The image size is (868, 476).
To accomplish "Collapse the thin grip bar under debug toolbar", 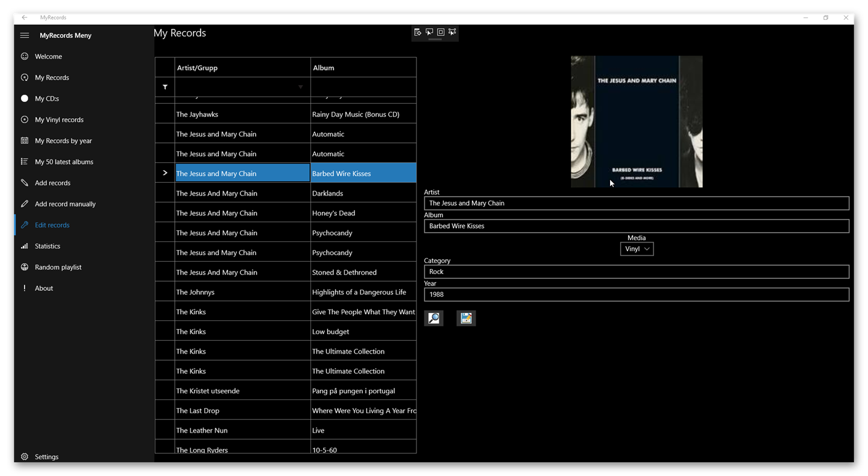I will [x=435, y=39].
